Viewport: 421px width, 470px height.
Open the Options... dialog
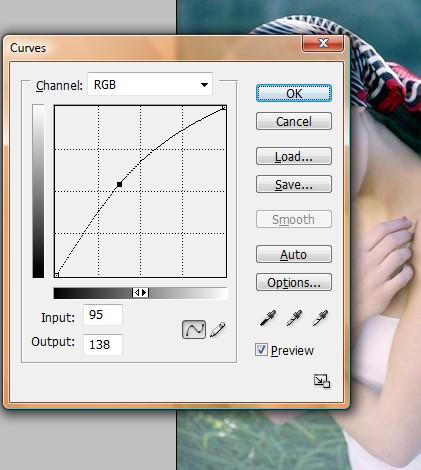coord(294,282)
